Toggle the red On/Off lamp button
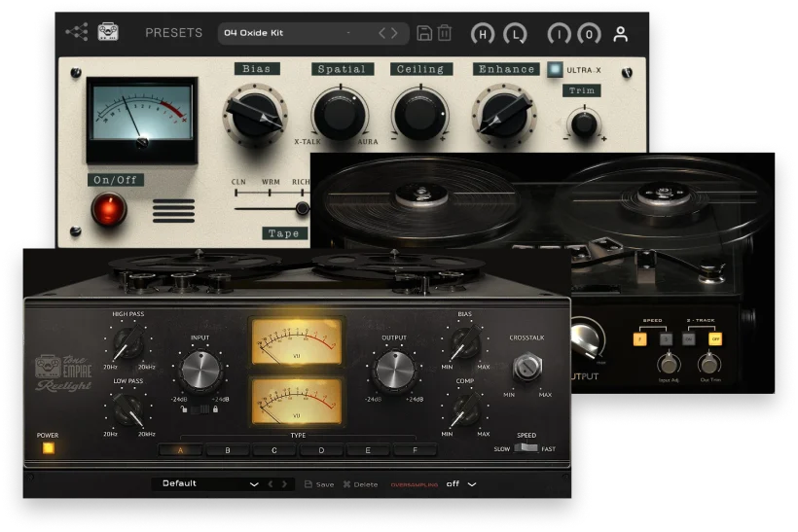 [108, 209]
